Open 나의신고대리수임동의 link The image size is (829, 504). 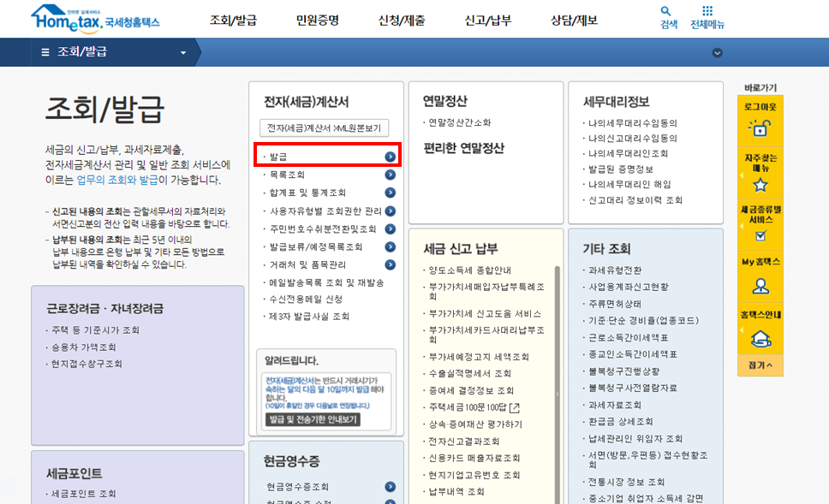(x=633, y=139)
